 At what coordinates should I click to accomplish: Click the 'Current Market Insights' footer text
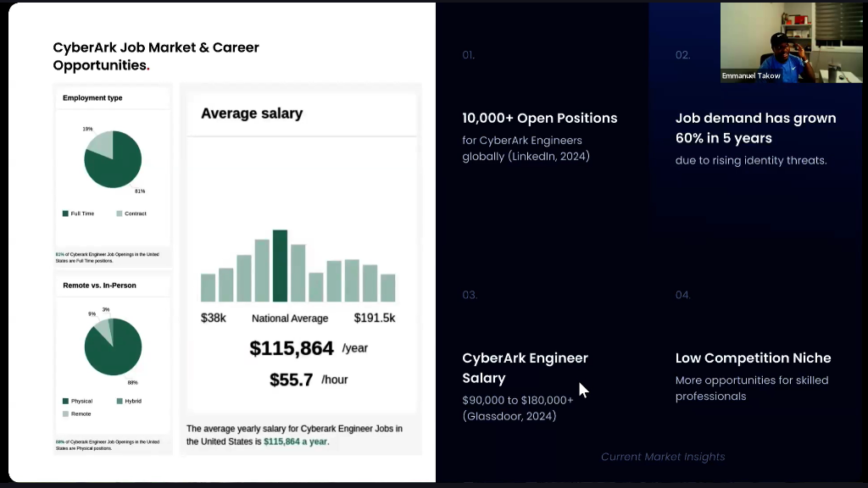663,457
